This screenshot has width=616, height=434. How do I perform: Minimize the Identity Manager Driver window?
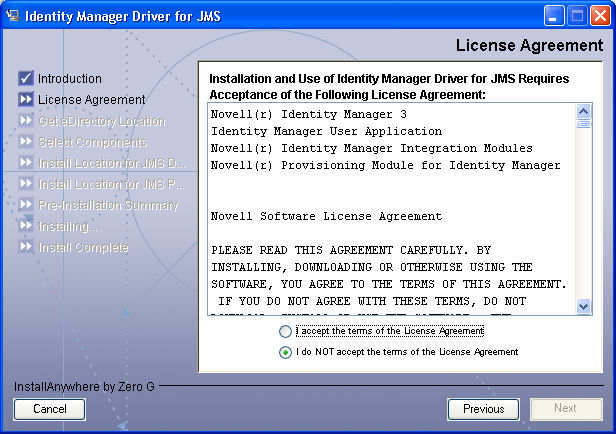[x=554, y=16]
